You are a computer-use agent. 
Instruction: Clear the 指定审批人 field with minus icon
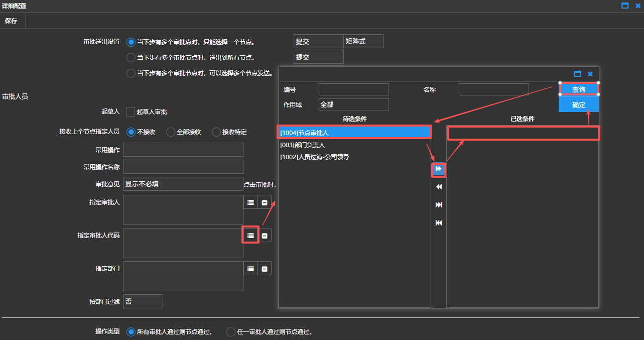pyautogui.click(x=265, y=202)
